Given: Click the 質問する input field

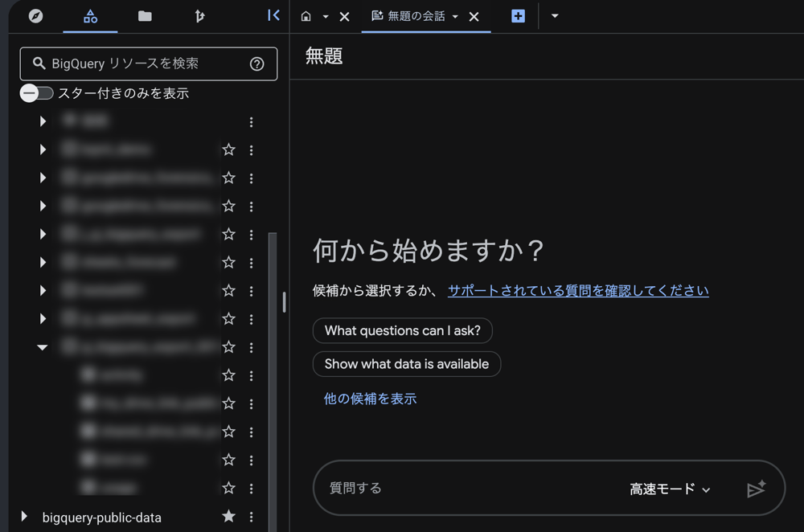Looking at the screenshot, I should click(472, 488).
